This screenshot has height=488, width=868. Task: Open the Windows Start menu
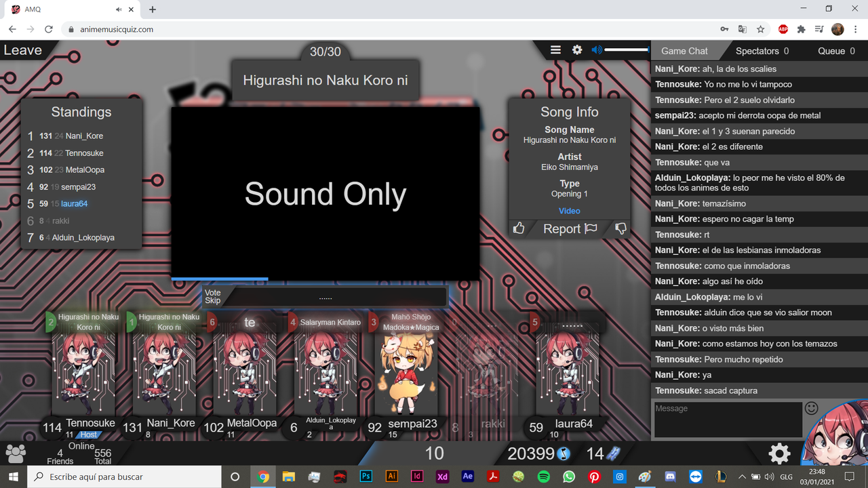click(x=14, y=476)
